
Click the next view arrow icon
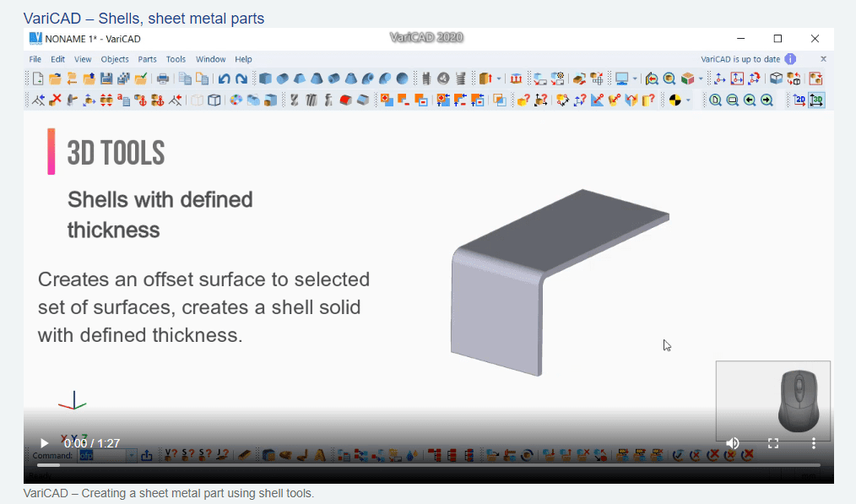(x=767, y=100)
